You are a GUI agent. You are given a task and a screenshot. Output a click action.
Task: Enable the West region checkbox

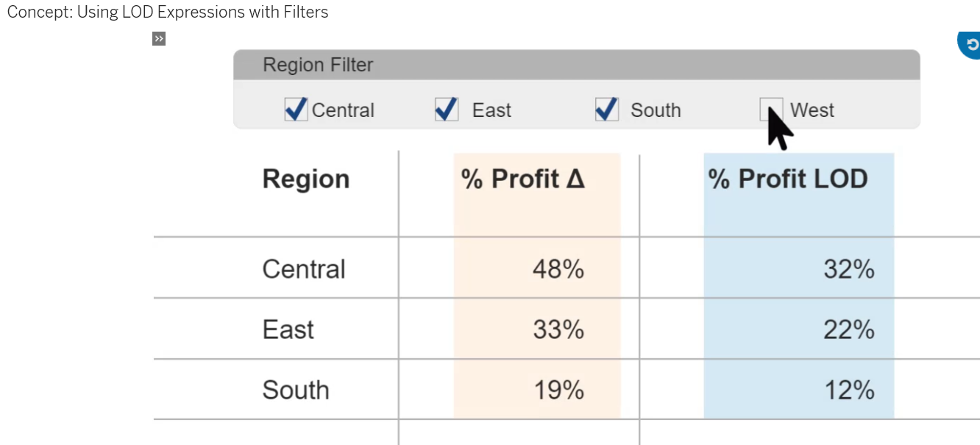click(770, 109)
